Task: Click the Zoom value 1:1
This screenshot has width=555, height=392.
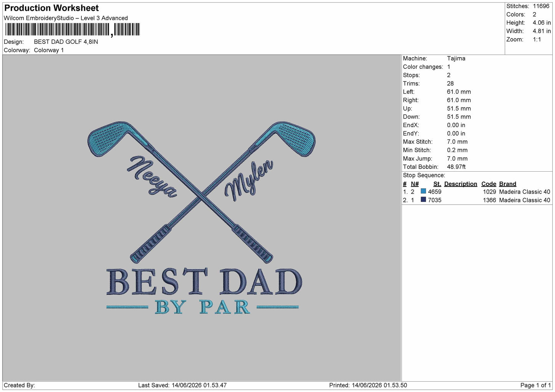Action: [537, 40]
